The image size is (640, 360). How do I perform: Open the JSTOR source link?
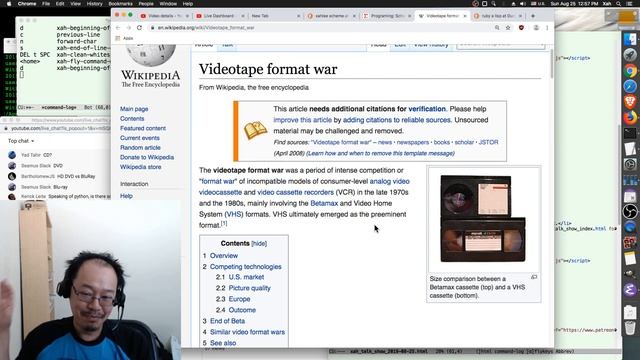[489, 142]
